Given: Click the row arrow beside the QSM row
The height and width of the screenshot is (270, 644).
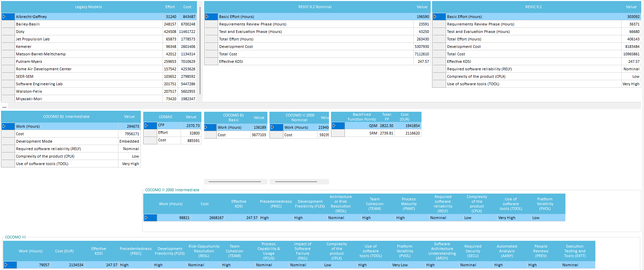Looking at the screenshot, I should click(334, 126).
